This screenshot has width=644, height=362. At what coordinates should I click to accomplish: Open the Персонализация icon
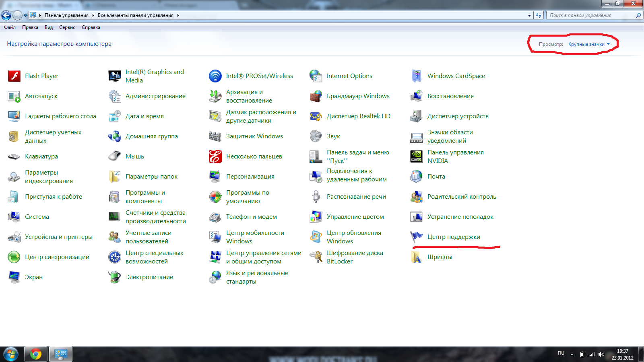(x=215, y=177)
